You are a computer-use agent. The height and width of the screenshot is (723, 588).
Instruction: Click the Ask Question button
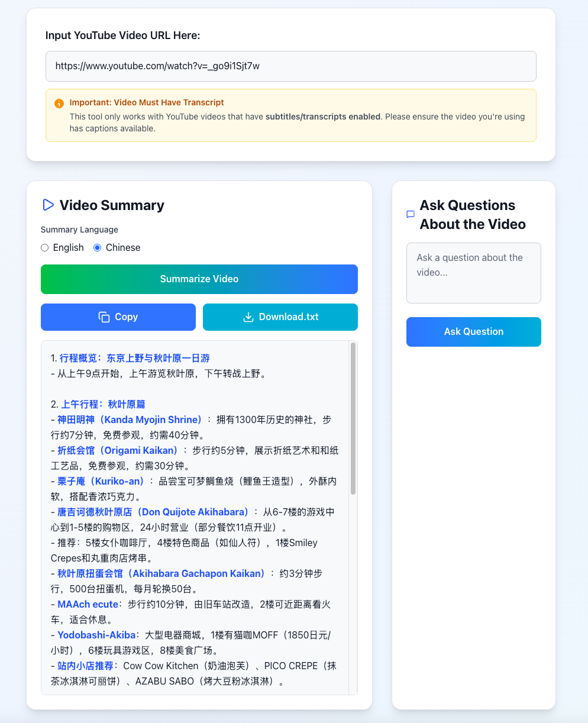pyautogui.click(x=474, y=332)
